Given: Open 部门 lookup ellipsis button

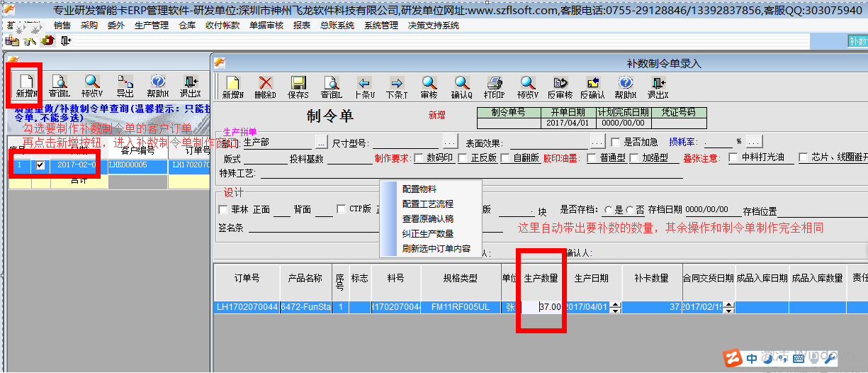Looking at the screenshot, I should (x=322, y=141).
